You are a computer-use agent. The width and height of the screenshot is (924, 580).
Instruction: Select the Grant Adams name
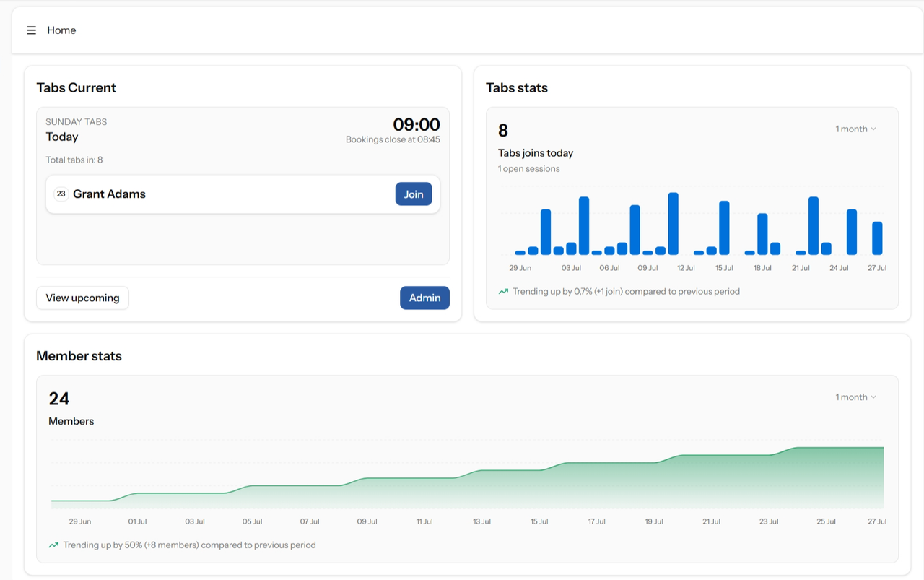pos(109,194)
